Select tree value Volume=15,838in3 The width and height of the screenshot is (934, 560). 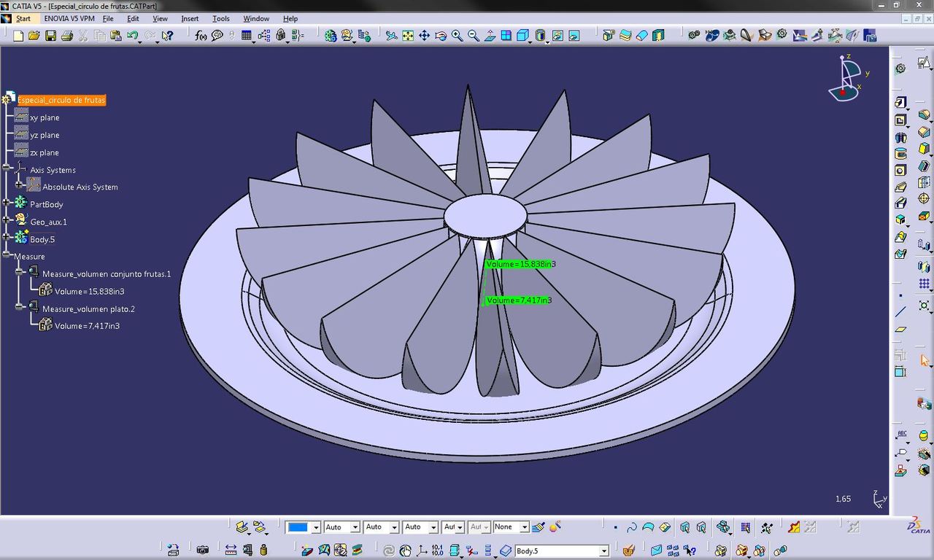(x=90, y=291)
